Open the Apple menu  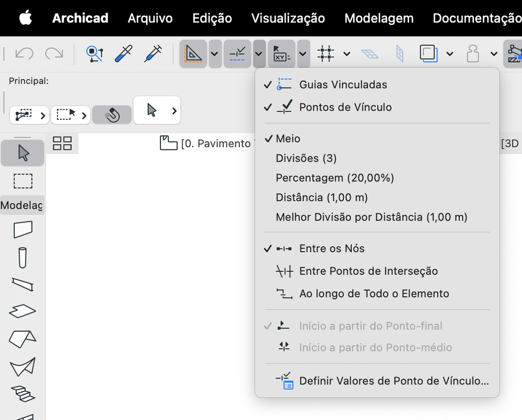click(26, 17)
